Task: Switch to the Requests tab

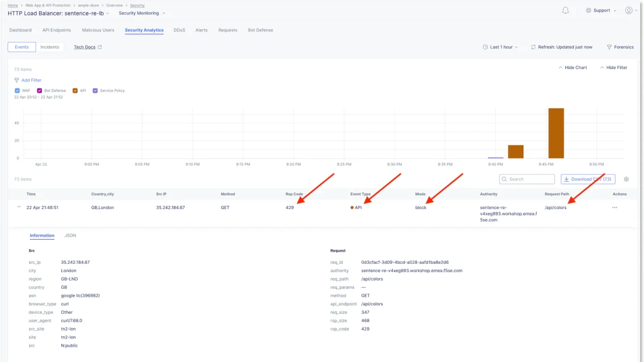Action: click(x=228, y=30)
